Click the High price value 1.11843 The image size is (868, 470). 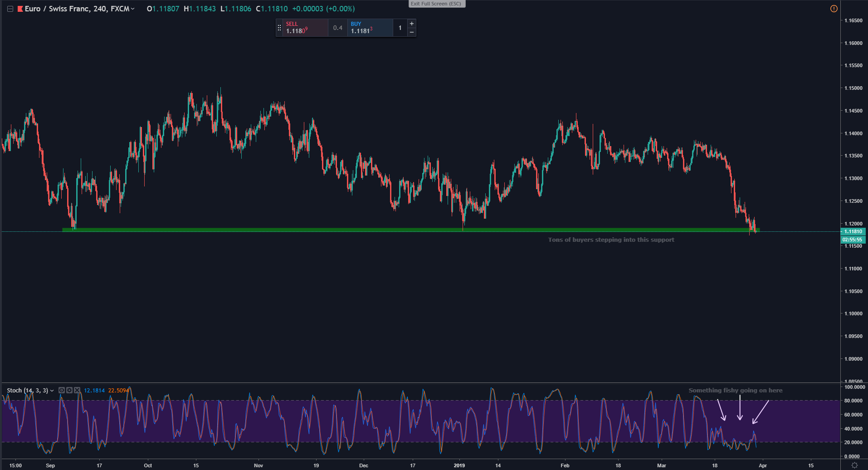[x=202, y=9]
